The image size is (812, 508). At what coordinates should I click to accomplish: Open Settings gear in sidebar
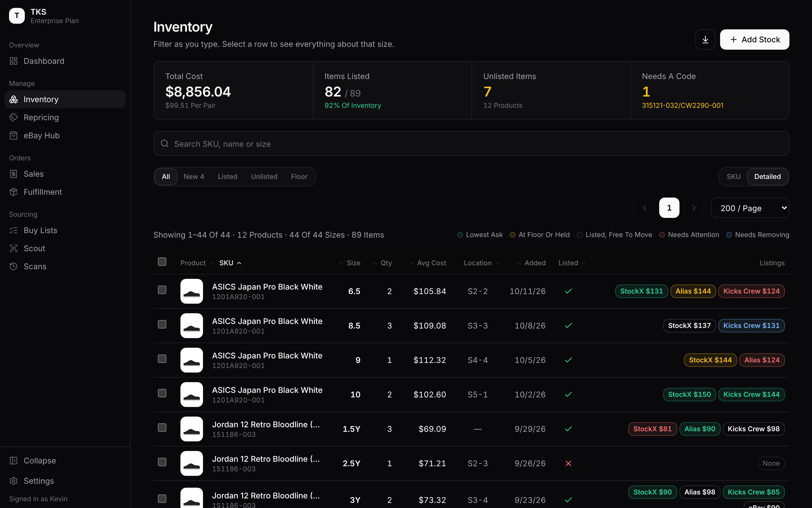(65, 481)
